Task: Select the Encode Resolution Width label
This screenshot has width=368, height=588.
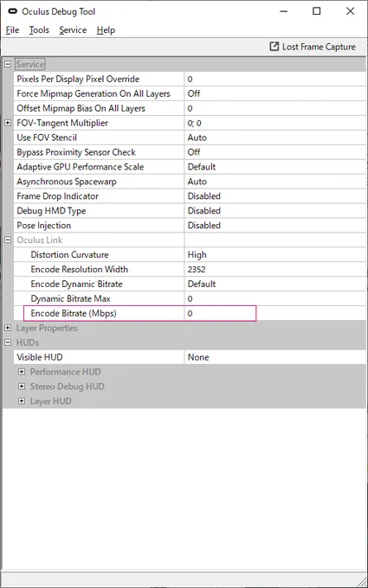Action: tap(80, 269)
